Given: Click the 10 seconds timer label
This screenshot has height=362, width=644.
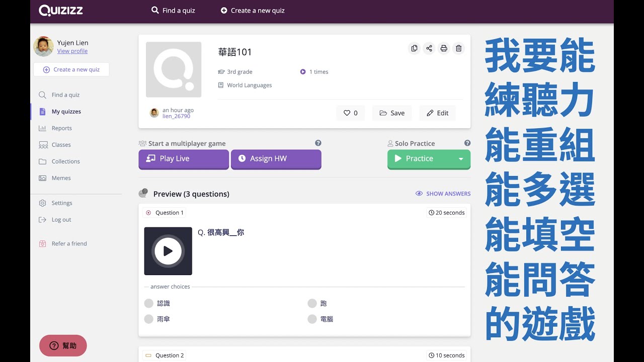Looking at the screenshot, I should tap(447, 355).
